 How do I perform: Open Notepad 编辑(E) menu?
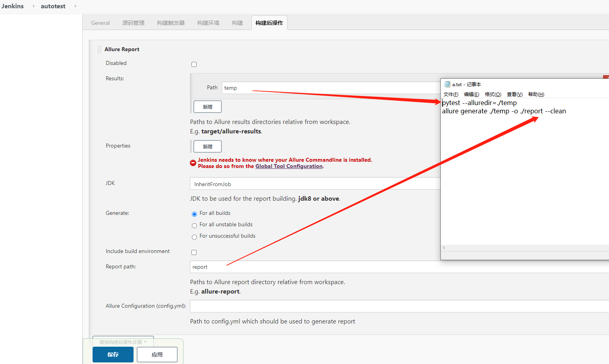472,94
